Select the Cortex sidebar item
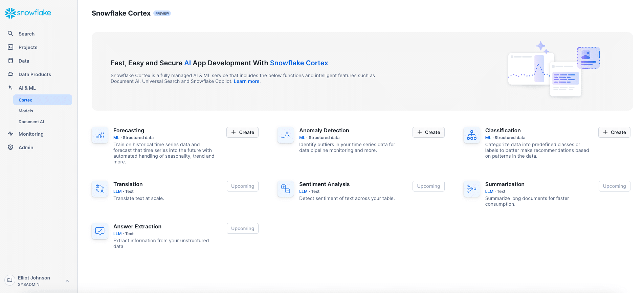 25,100
